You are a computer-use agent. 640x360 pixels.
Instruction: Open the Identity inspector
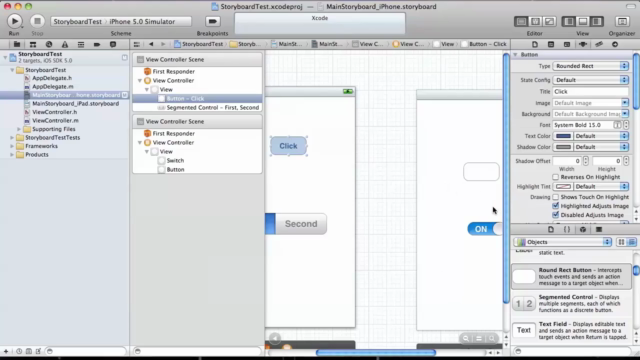coord(567,44)
